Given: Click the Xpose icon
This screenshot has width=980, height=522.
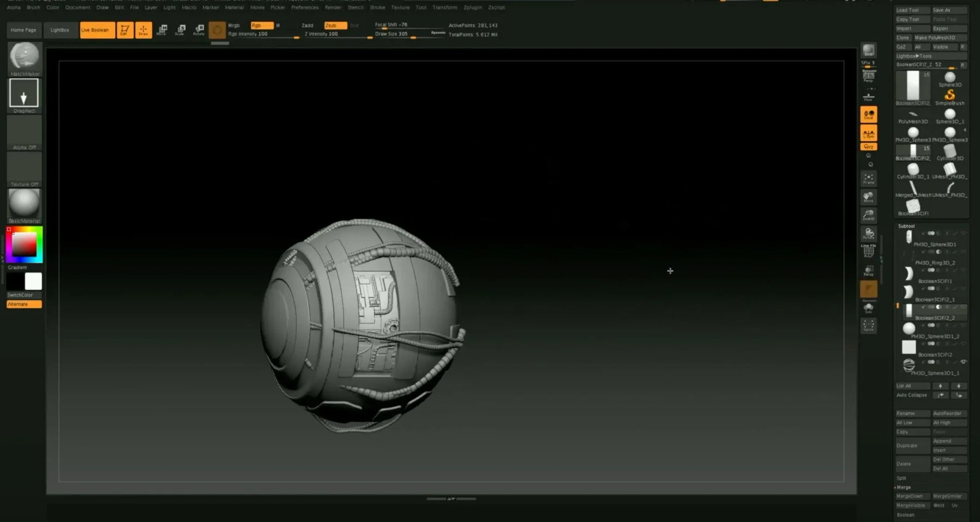Looking at the screenshot, I should [868, 326].
